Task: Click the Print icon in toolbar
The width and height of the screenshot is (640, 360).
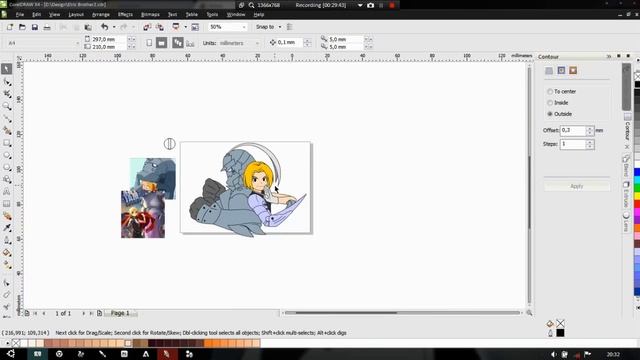Action: point(47,27)
